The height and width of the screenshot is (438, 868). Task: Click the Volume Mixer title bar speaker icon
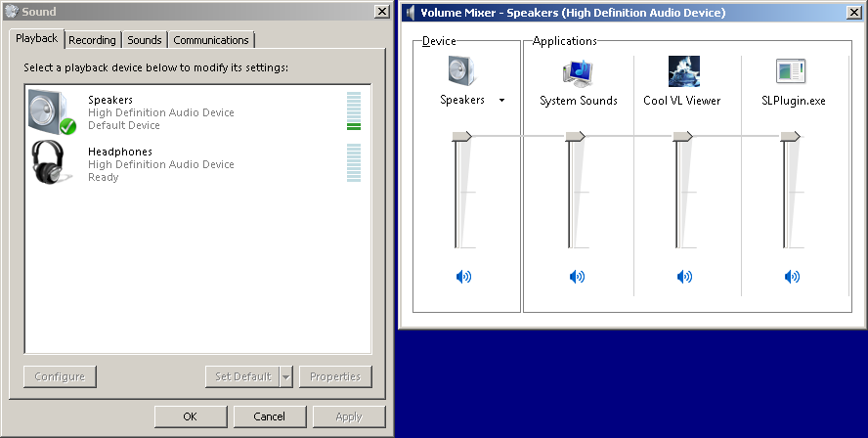pos(411,13)
